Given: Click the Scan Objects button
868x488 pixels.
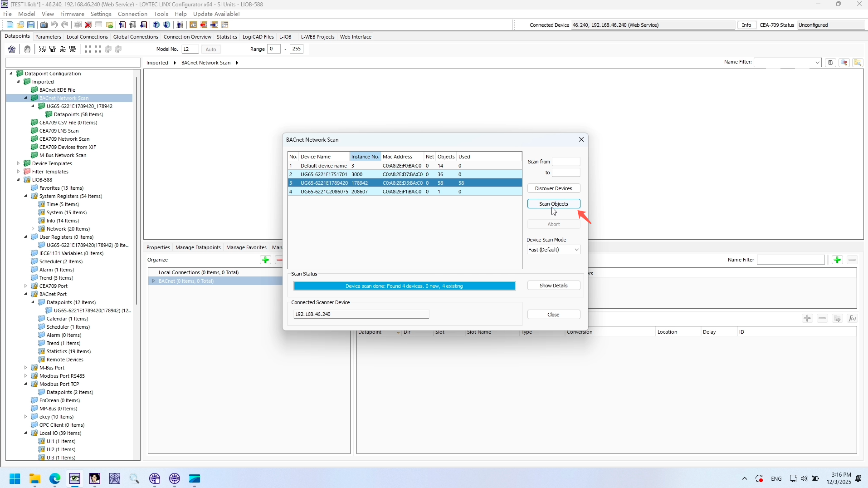Looking at the screenshot, I should point(553,204).
